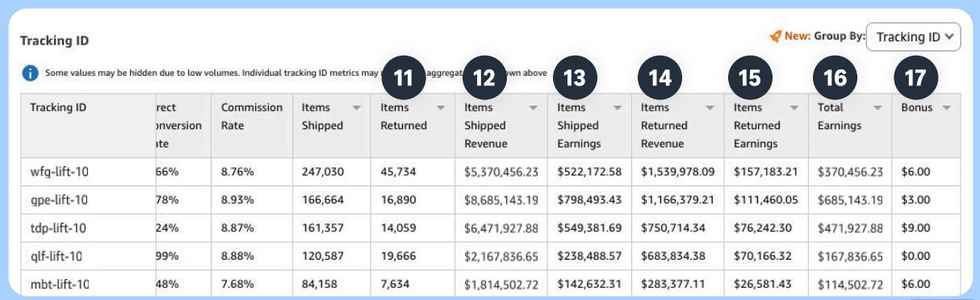
Task: Click the $798,493.43 shipped earnings cell
Action: coord(589,200)
